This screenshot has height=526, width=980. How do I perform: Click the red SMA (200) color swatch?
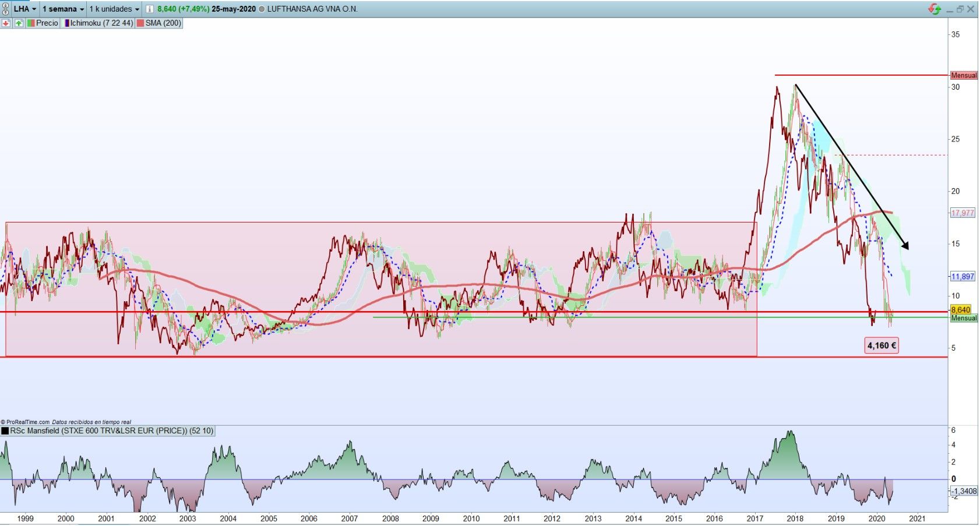point(140,23)
